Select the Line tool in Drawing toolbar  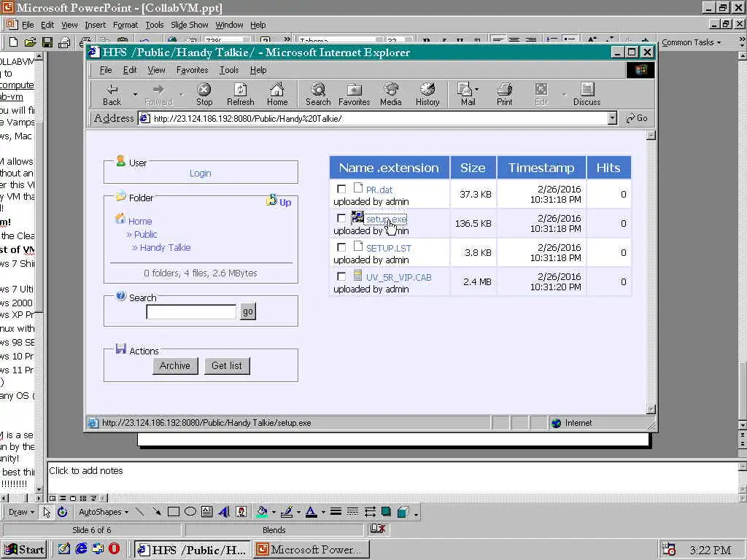click(139, 512)
